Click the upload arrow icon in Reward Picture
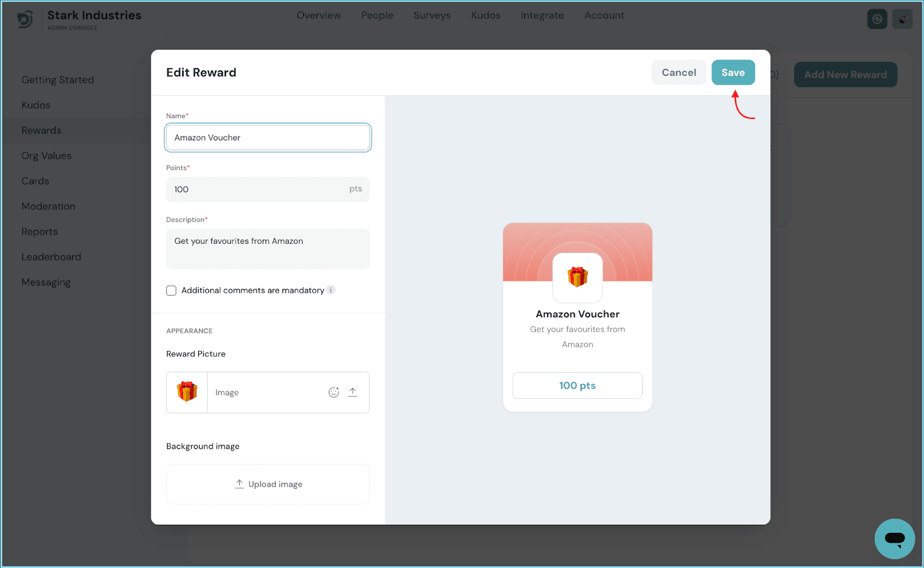The height and width of the screenshot is (568, 924). 353,392
